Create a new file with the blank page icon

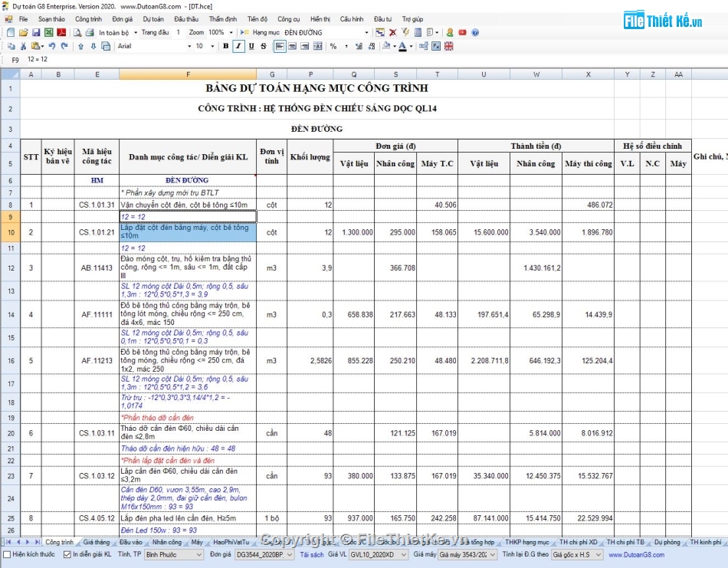pyautogui.click(x=11, y=32)
